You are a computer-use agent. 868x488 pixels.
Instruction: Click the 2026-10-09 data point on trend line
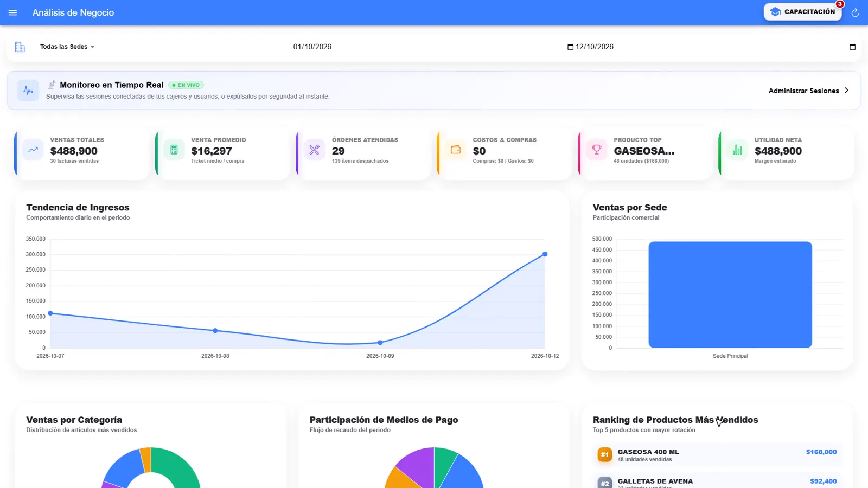point(380,343)
